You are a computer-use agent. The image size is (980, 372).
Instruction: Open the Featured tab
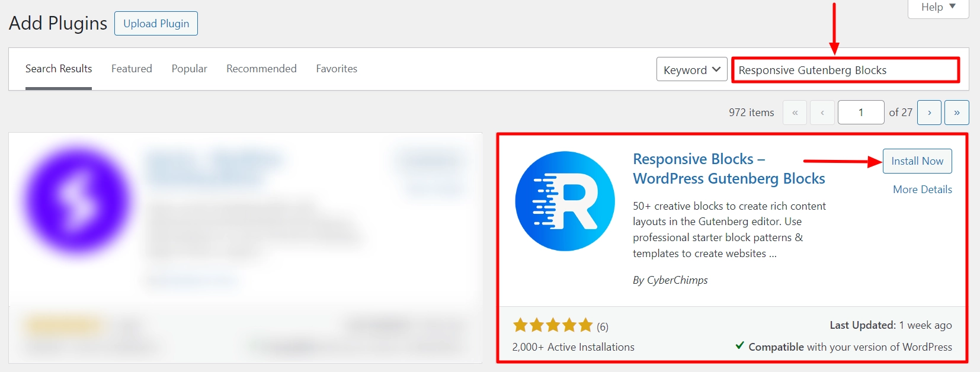pyautogui.click(x=132, y=69)
